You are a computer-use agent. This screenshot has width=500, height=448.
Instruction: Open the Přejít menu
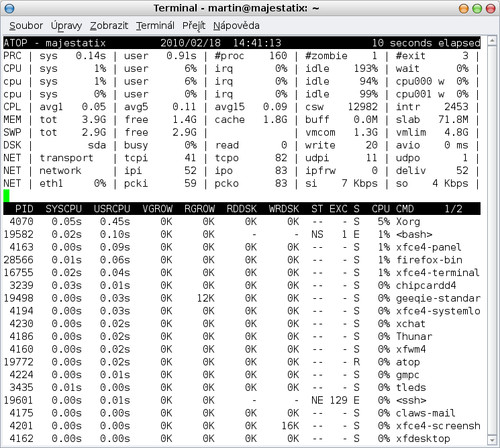click(x=194, y=26)
